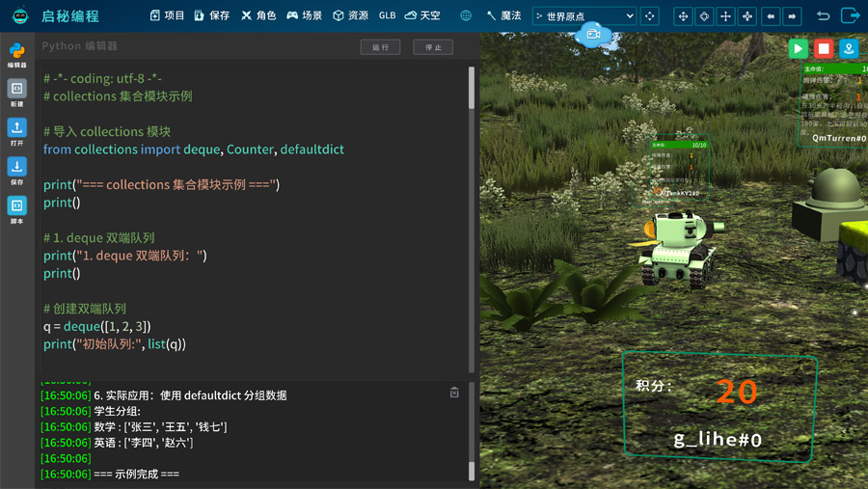Open the 天空 menu
The image size is (868, 489).
pyautogui.click(x=422, y=15)
